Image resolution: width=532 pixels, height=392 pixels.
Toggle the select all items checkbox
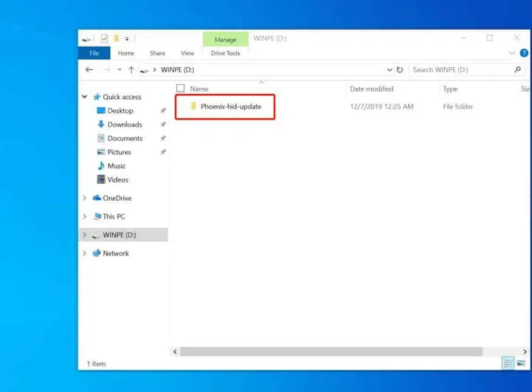[180, 89]
